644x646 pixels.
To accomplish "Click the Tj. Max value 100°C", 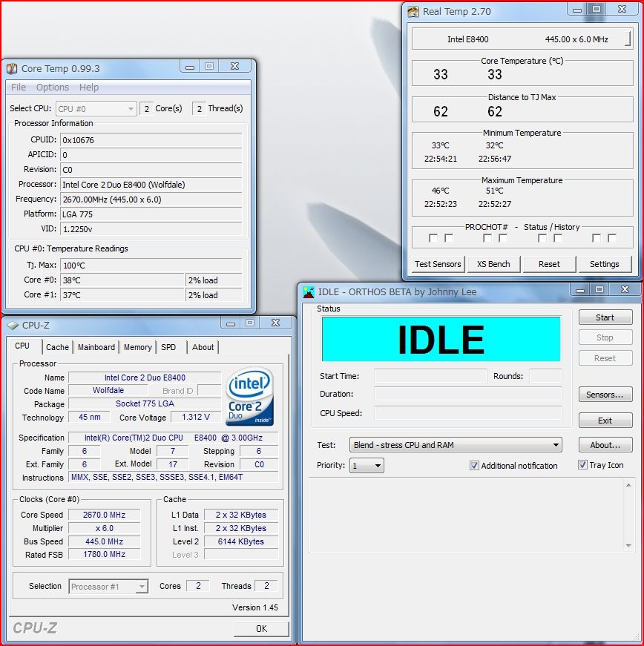I will pyautogui.click(x=151, y=266).
